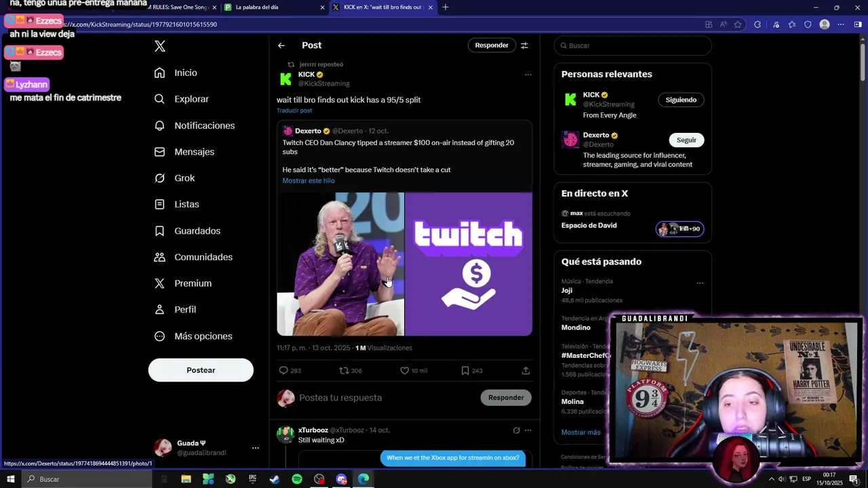The height and width of the screenshot is (488, 868).
Task: Open the Premium page
Action: pyautogui.click(x=182, y=283)
